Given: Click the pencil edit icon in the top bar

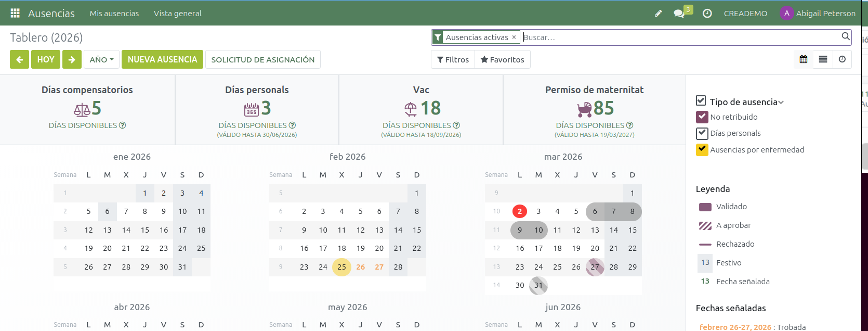Looking at the screenshot, I should [x=658, y=14].
